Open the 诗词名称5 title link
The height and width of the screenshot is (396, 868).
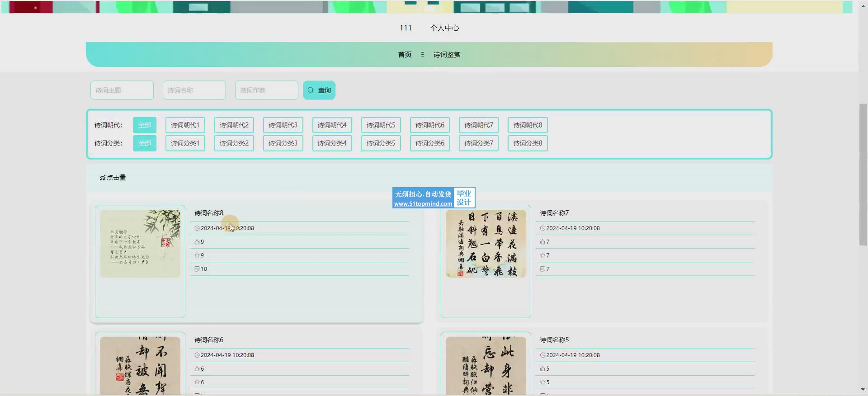click(554, 340)
